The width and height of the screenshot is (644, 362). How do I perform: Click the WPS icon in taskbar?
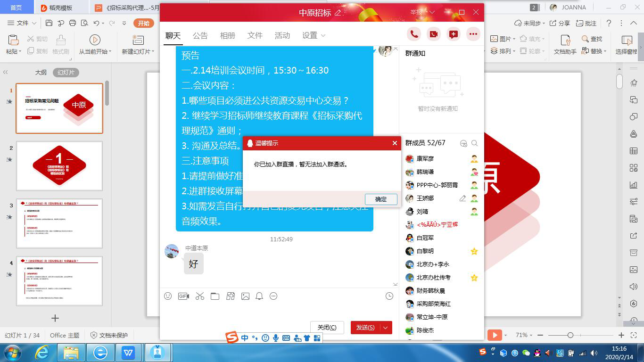pyautogui.click(x=128, y=353)
